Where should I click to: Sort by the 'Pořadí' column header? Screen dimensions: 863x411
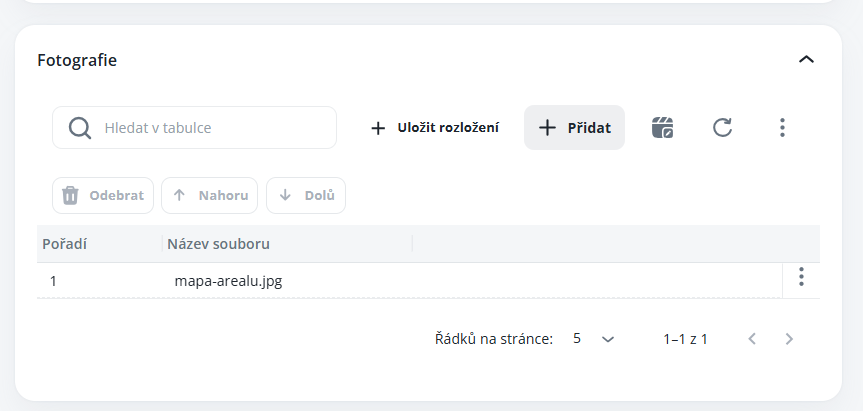click(x=66, y=244)
